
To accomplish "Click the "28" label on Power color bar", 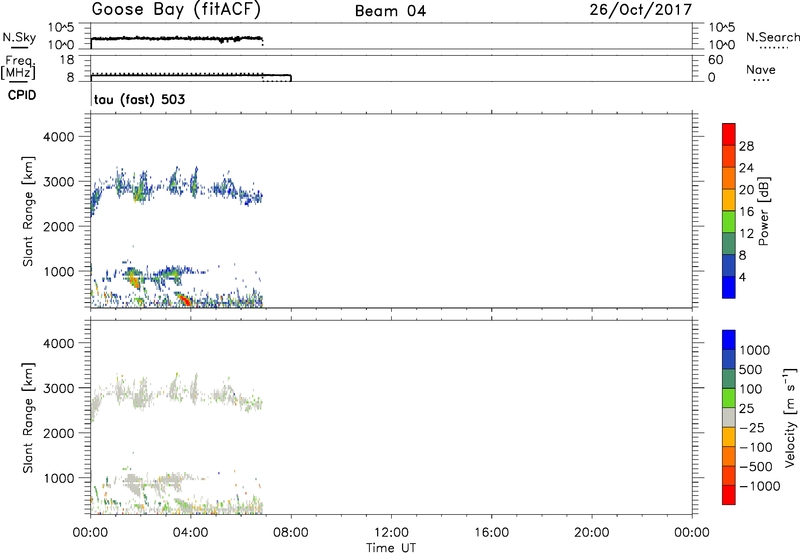I will (746, 146).
